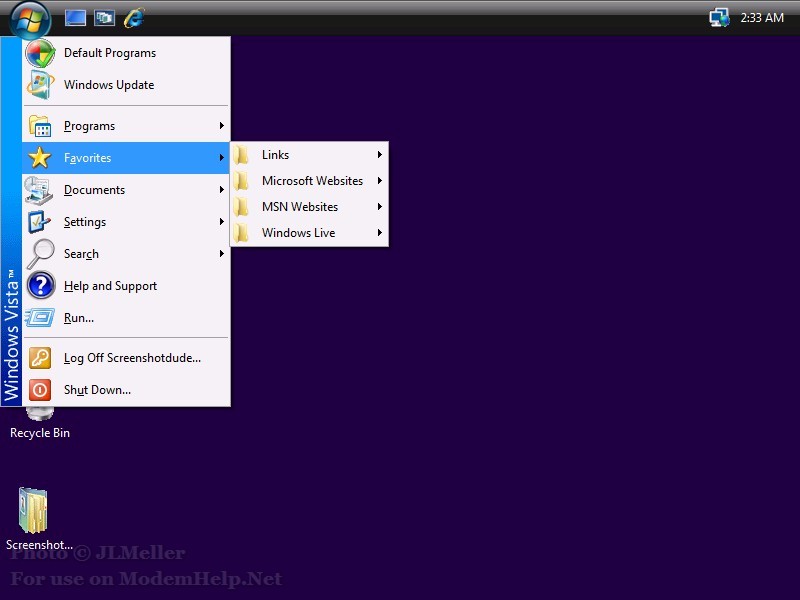Screen dimensions: 800x600
Task: Click the Windows Live folder icon
Action: point(242,233)
